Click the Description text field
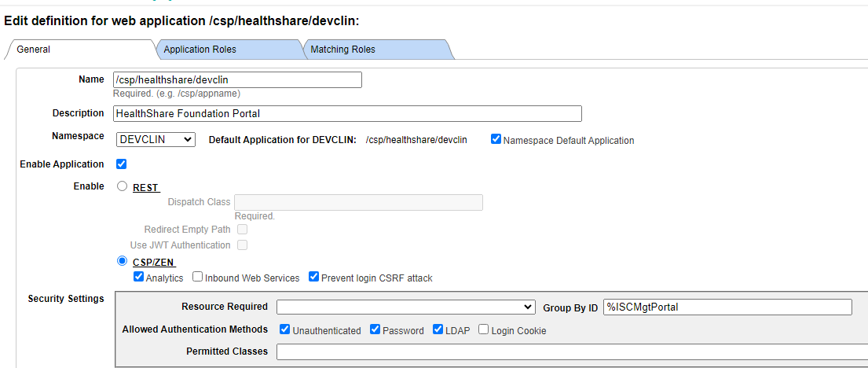This screenshot has height=368, width=868. [347, 113]
